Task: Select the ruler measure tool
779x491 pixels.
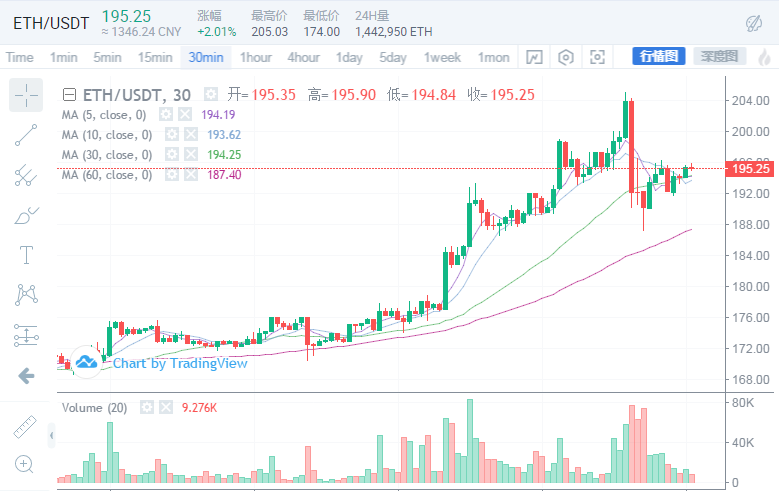Action: coord(26,427)
